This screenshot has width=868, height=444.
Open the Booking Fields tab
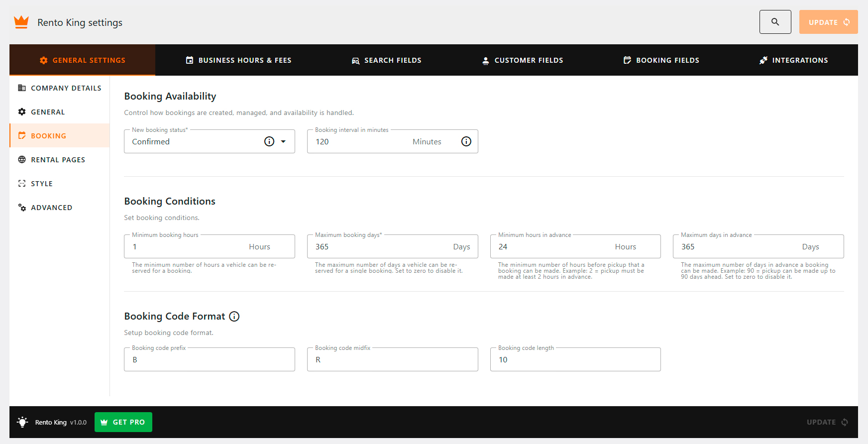click(661, 60)
